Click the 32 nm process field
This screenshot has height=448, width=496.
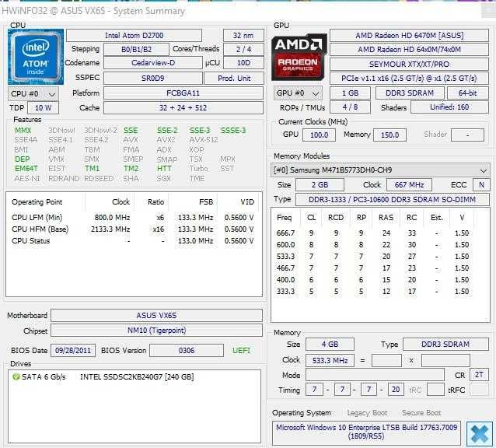coord(243,36)
